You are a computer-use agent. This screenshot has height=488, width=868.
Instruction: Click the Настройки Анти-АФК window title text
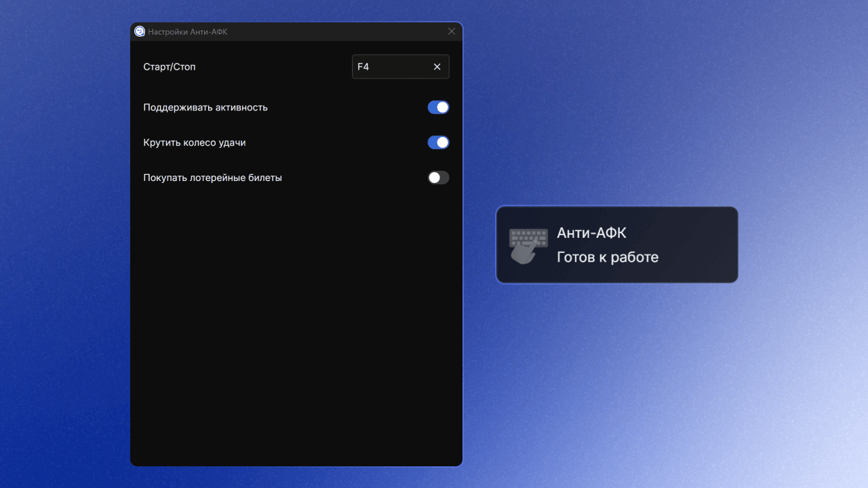tap(188, 32)
